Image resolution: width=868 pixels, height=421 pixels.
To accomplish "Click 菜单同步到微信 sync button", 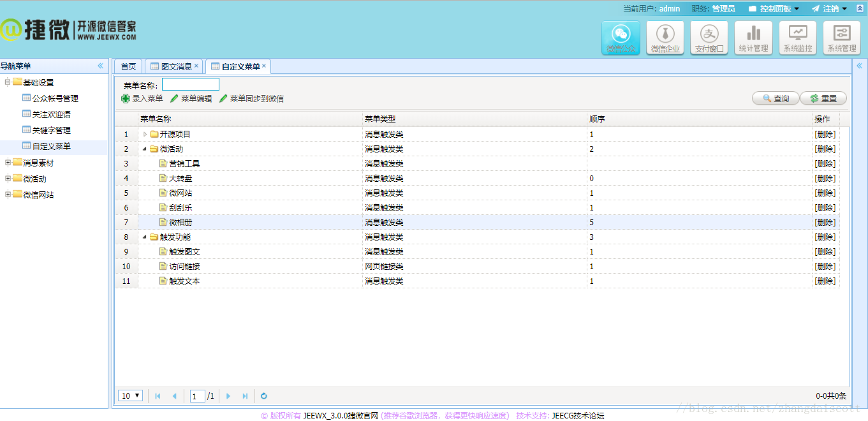I will pyautogui.click(x=251, y=99).
